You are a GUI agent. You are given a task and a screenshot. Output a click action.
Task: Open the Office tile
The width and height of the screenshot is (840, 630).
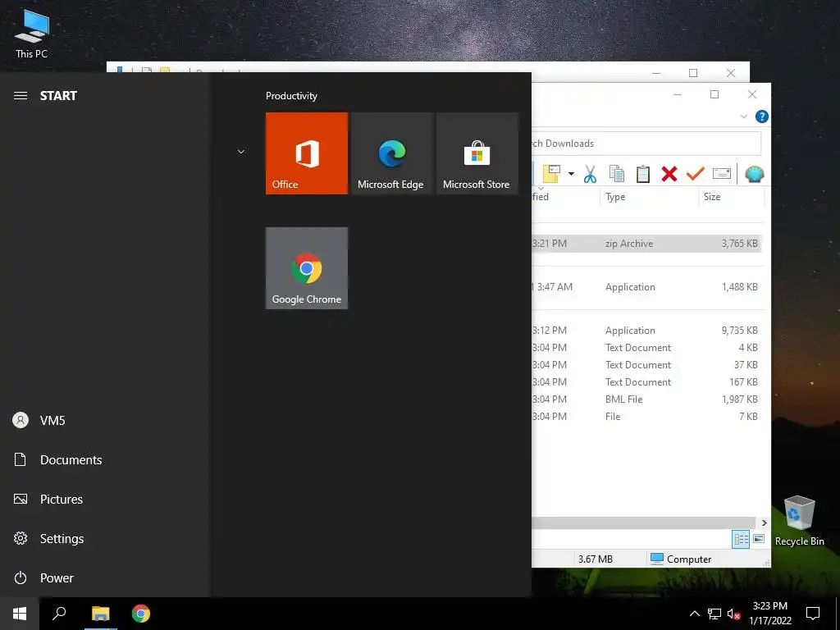click(307, 153)
